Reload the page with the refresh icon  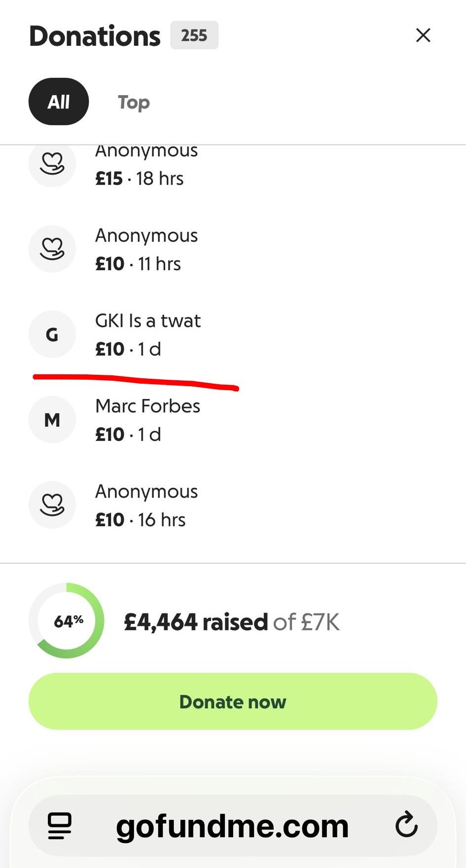[406, 825]
